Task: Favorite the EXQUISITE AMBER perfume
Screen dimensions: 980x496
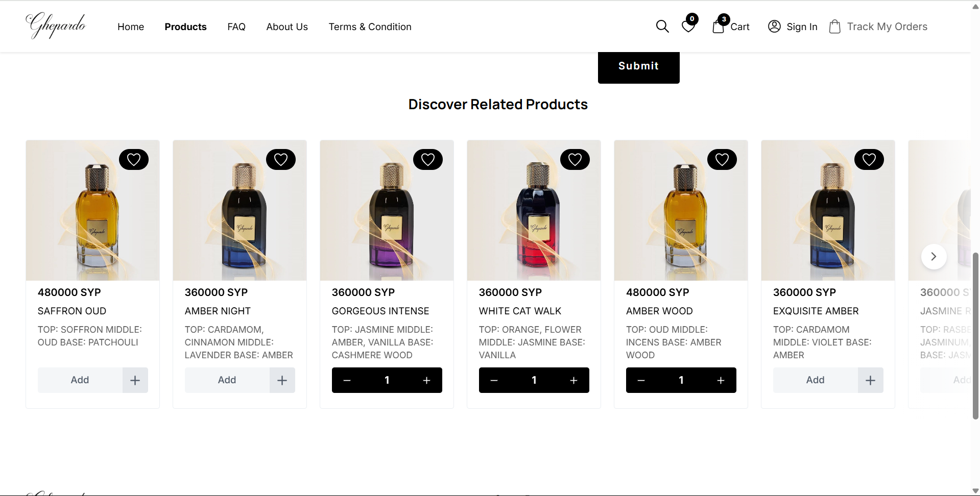Action: [x=869, y=160]
